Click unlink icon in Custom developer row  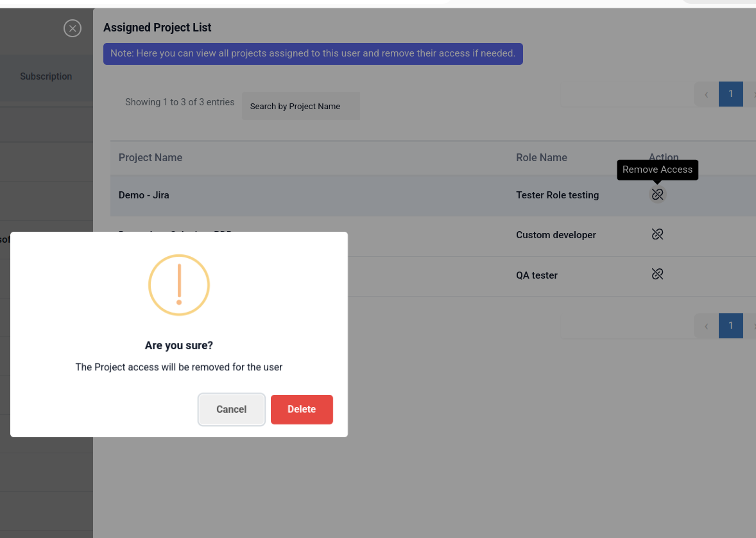pyautogui.click(x=657, y=234)
